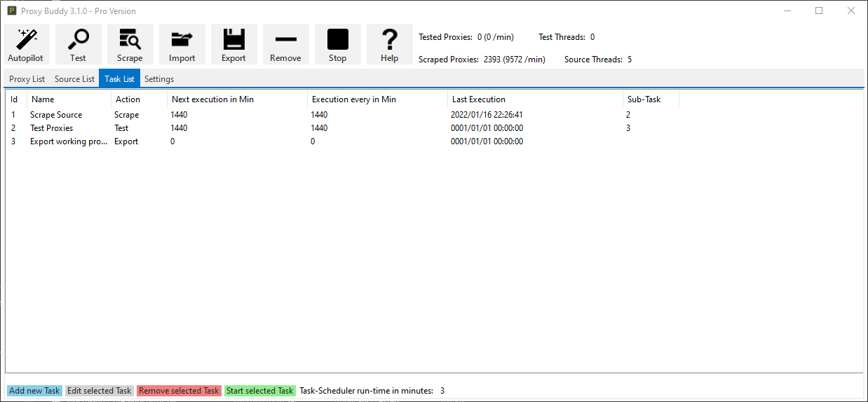The width and height of the screenshot is (868, 402).
Task: Click the Export floppy disk icon
Action: click(x=233, y=44)
